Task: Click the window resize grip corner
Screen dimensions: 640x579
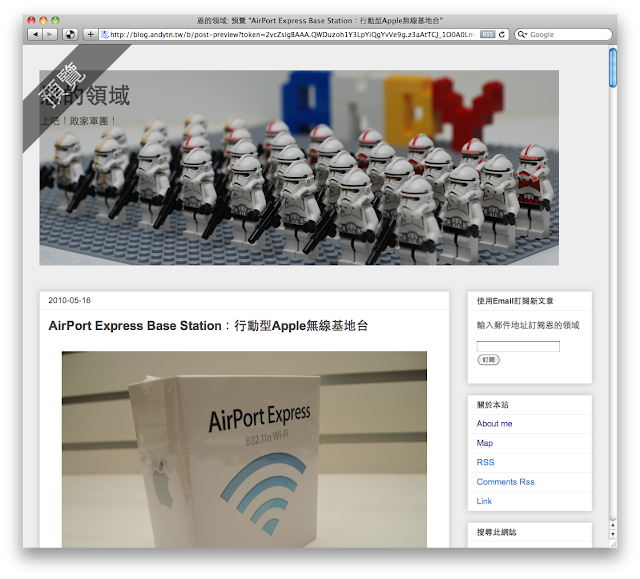Action: 613,544
